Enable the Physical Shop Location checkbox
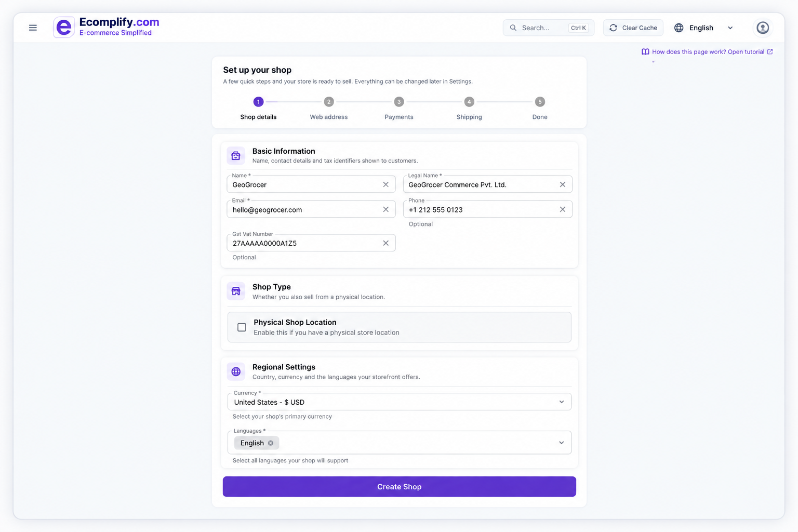The height and width of the screenshot is (532, 798). tap(242, 327)
